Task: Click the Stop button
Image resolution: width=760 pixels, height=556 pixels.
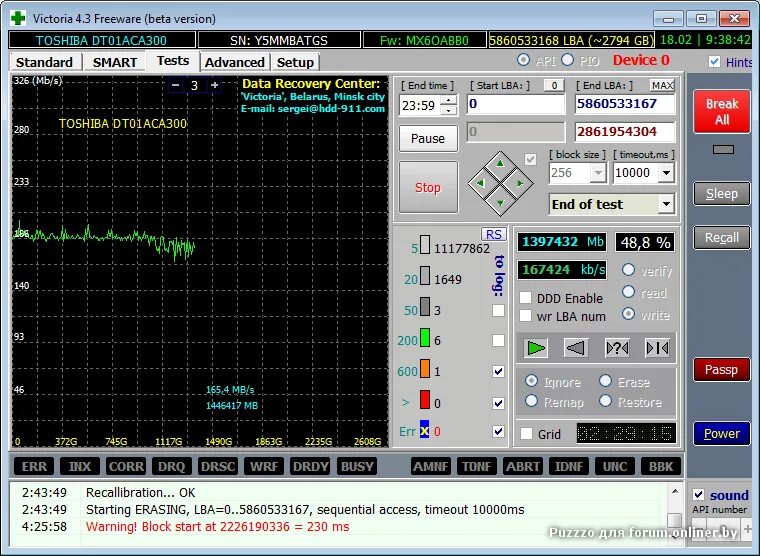Action: pyautogui.click(x=428, y=187)
